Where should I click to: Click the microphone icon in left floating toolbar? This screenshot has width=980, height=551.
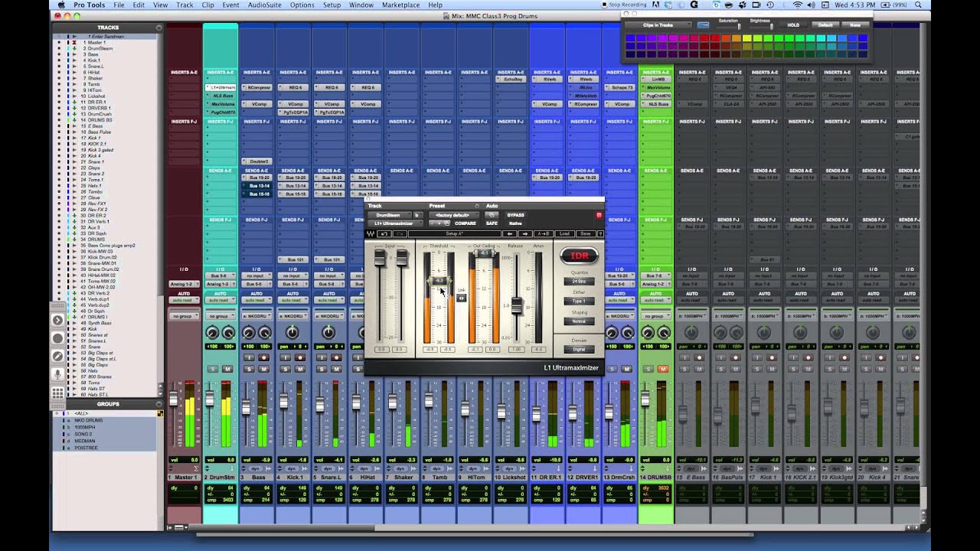[x=57, y=375]
